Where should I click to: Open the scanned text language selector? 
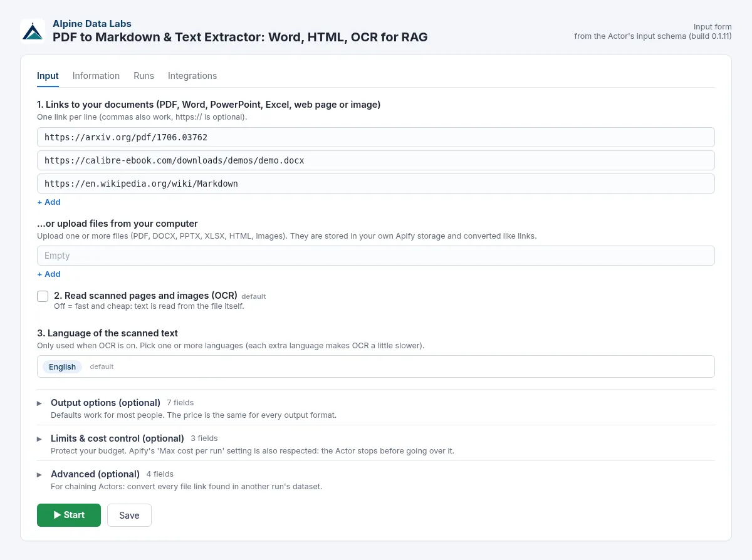coord(376,366)
